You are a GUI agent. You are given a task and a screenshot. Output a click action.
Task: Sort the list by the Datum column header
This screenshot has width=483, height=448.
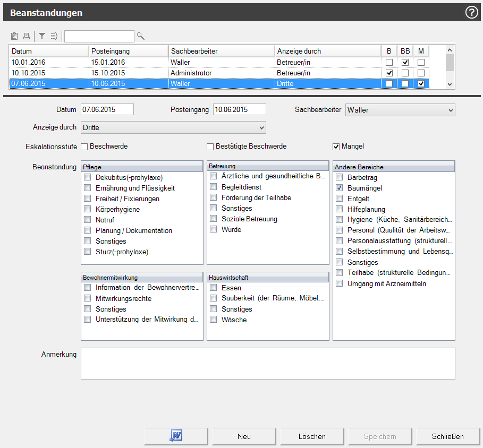(49, 51)
